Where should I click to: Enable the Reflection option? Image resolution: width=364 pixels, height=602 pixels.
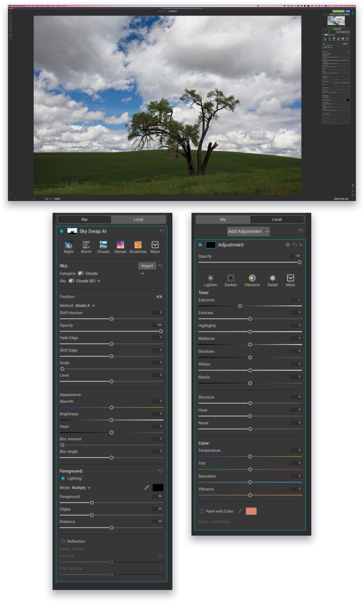click(x=63, y=541)
